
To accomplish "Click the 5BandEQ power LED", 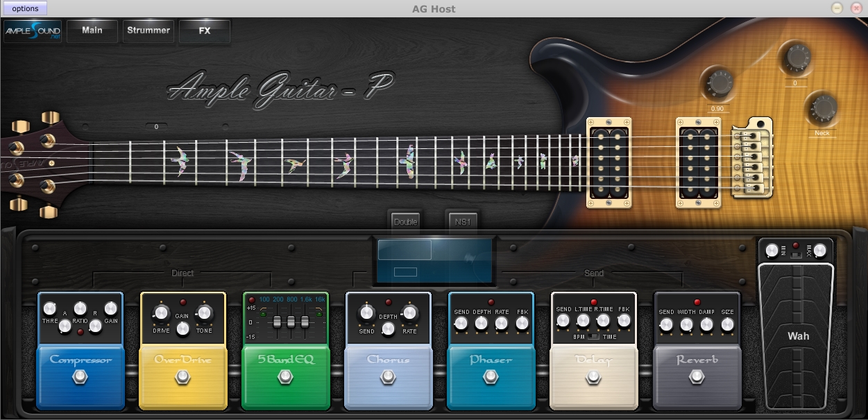I will (252, 299).
